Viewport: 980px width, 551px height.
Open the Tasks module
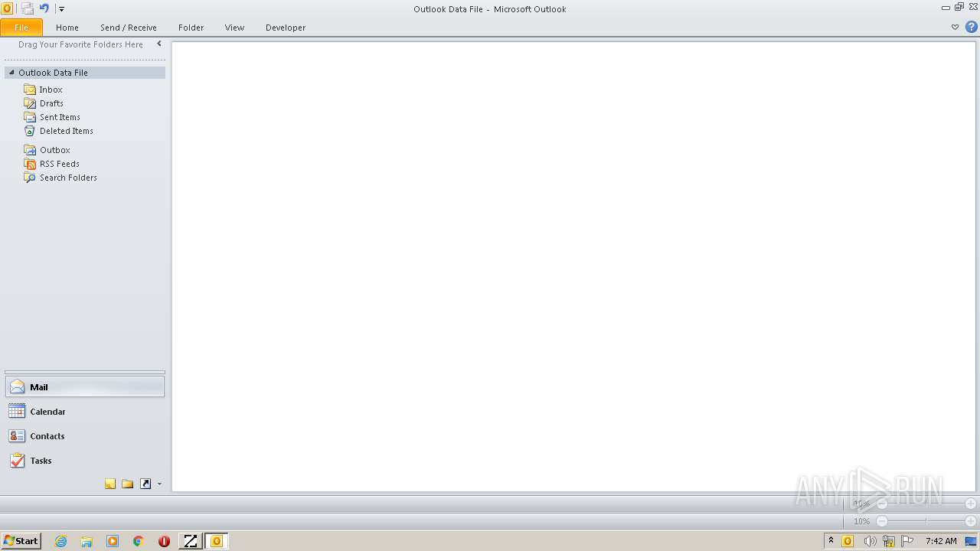pos(85,461)
